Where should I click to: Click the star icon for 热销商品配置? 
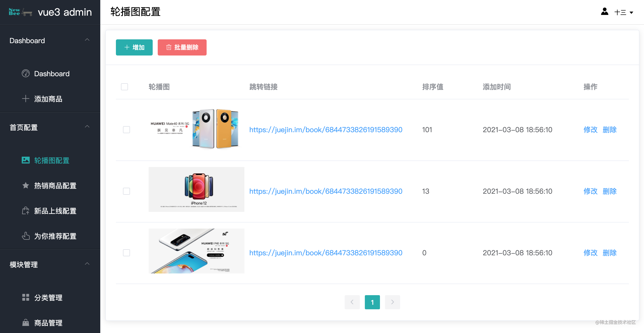[x=26, y=185]
